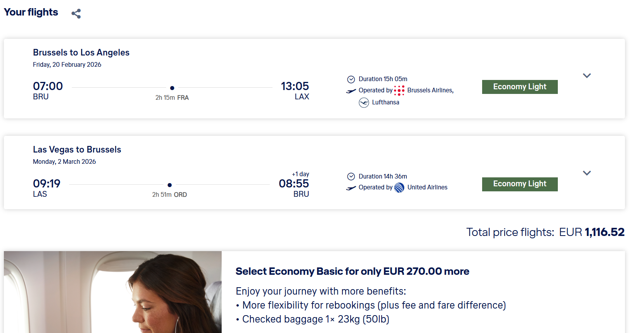The image size is (644, 333).
Task: Click the United Airlines globe logo
Action: coord(399,187)
